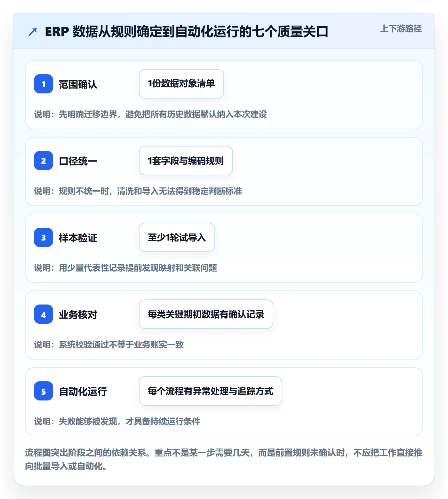This screenshot has width=448, height=499.
Task: Click the 自动化运行 step heading
Action: (x=83, y=391)
